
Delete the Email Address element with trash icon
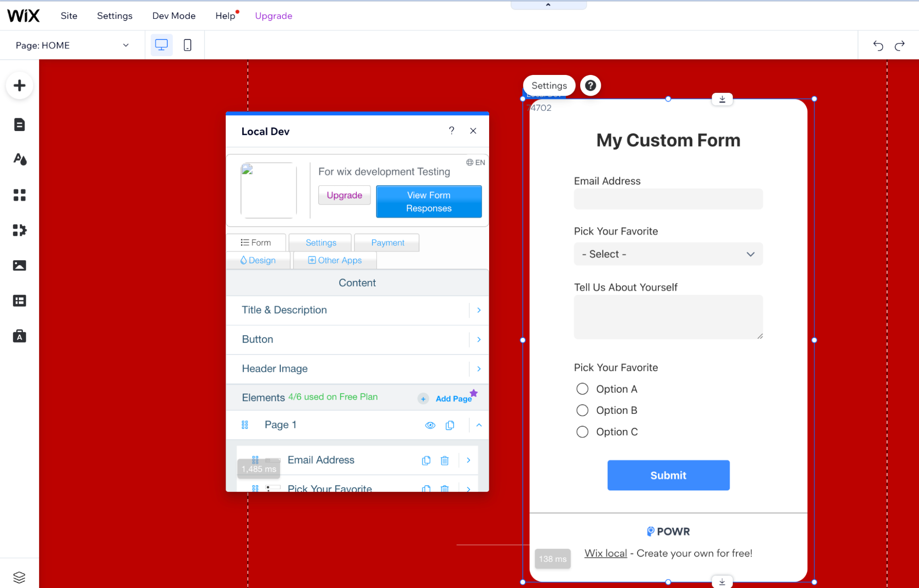tap(444, 460)
